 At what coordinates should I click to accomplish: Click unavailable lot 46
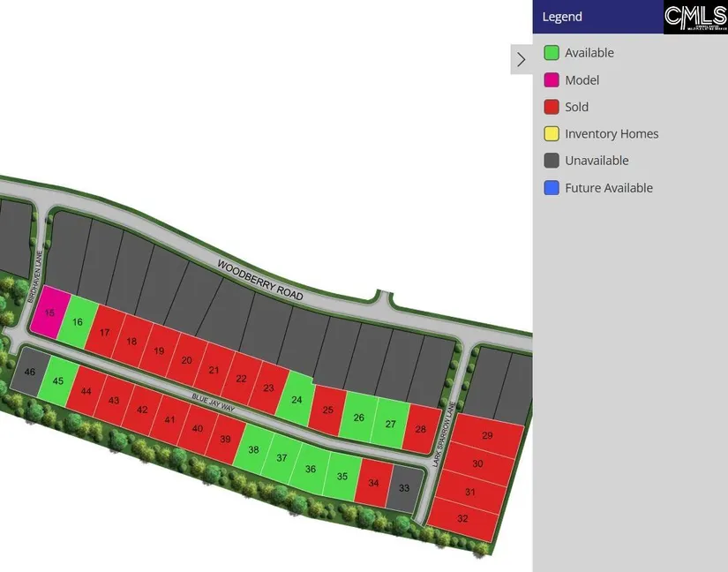coord(29,373)
